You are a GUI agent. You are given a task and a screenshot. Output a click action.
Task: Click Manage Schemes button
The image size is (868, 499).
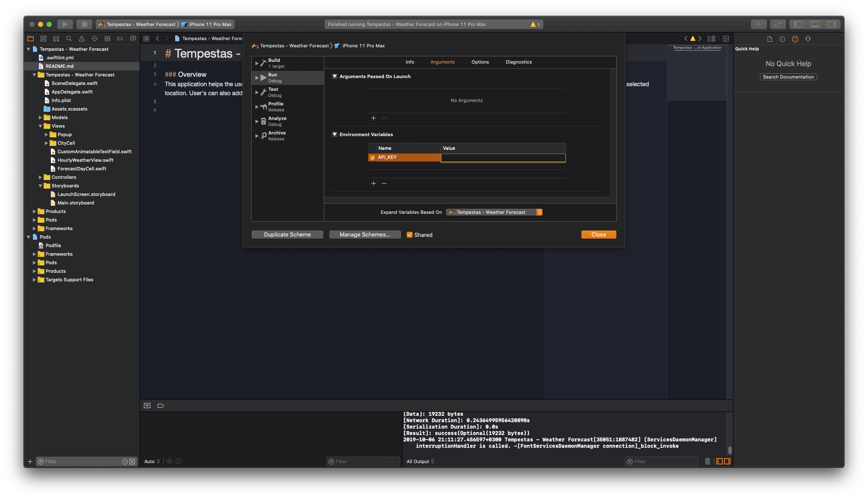pyautogui.click(x=365, y=234)
